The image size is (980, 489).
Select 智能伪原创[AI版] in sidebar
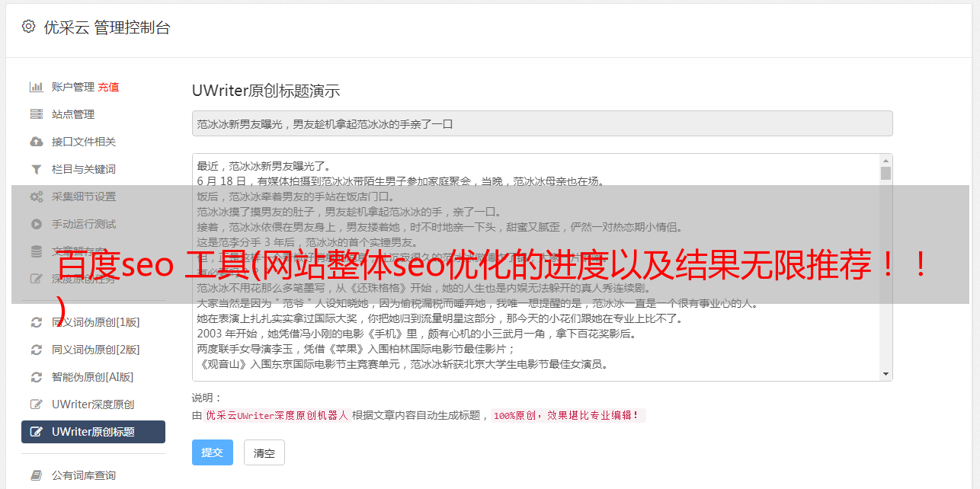coord(93,377)
